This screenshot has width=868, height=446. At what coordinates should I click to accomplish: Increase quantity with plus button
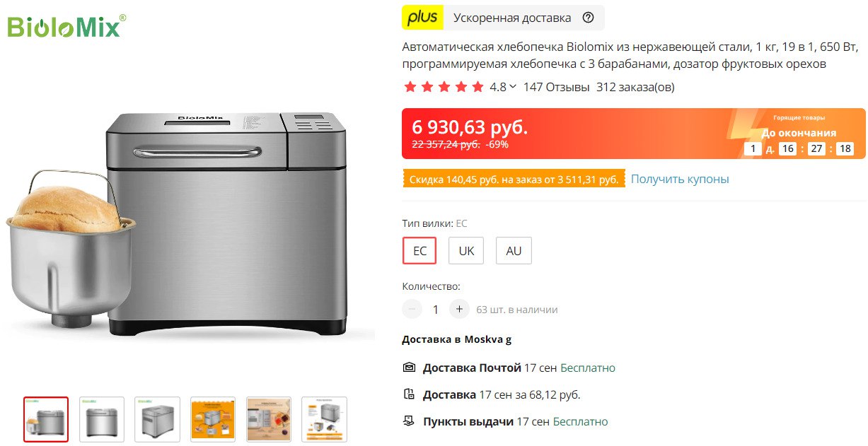(x=459, y=309)
